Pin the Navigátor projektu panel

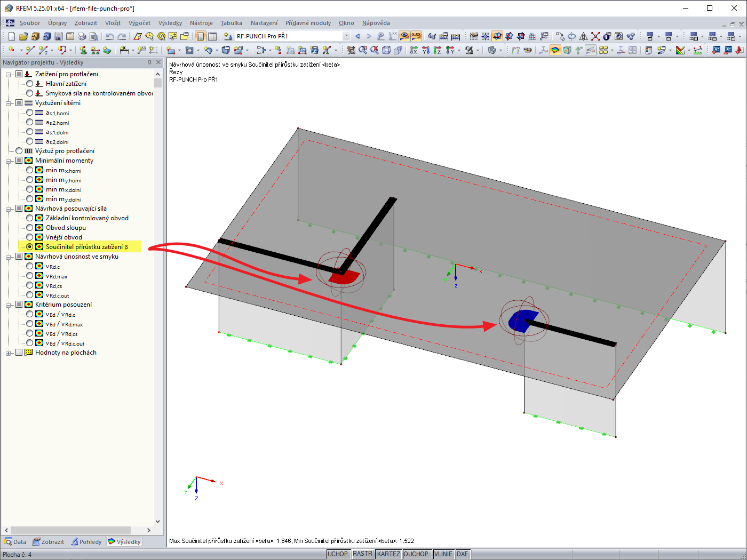pyautogui.click(x=149, y=62)
